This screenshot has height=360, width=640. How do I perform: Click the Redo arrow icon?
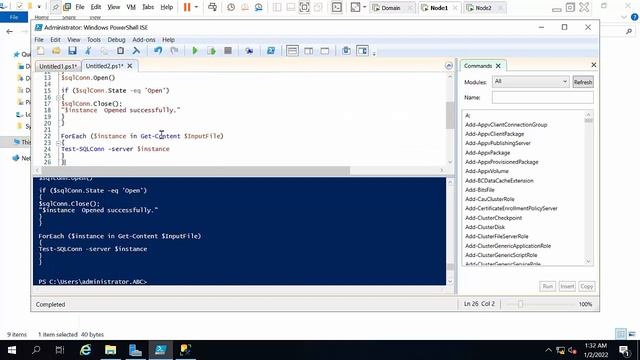click(174, 51)
